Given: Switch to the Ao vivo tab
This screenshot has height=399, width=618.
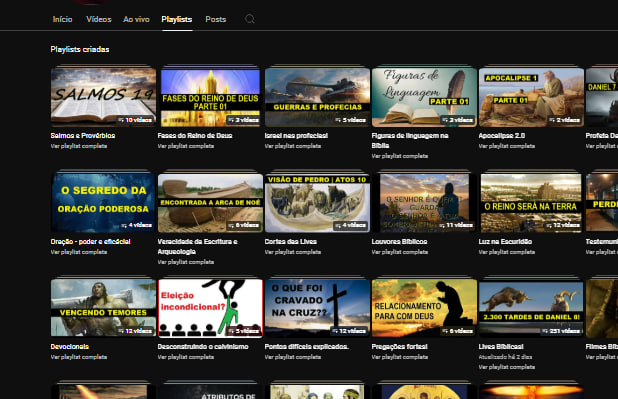Looking at the screenshot, I should click(x=136, y=19).
